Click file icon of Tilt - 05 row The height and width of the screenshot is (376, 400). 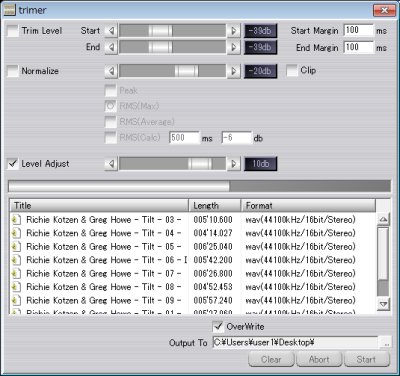16,247
